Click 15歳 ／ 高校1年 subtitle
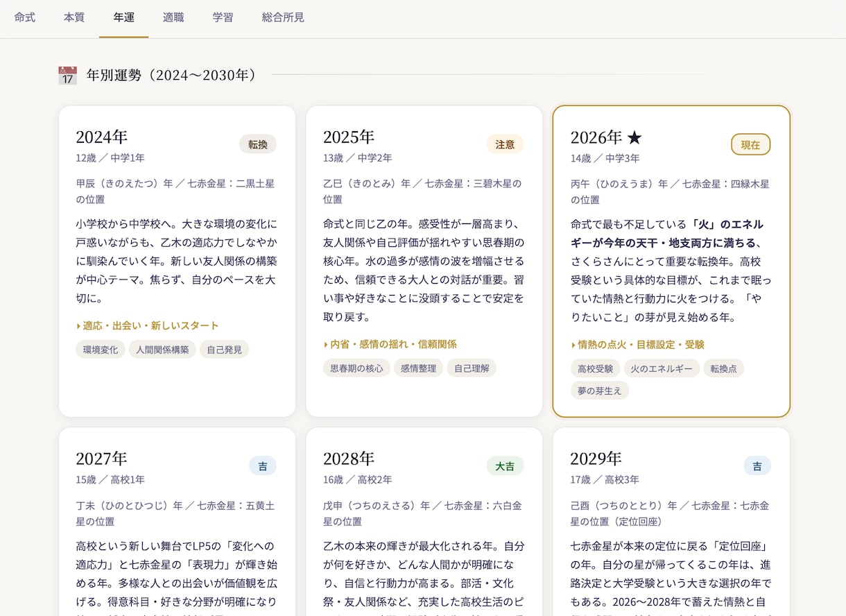Image resolution: width=846 pixels, height=616 pixels. click(x=110, y=479)
